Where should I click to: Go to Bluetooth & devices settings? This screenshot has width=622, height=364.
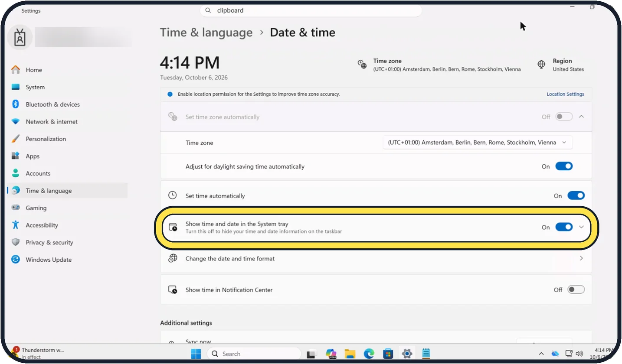(67, 104)
